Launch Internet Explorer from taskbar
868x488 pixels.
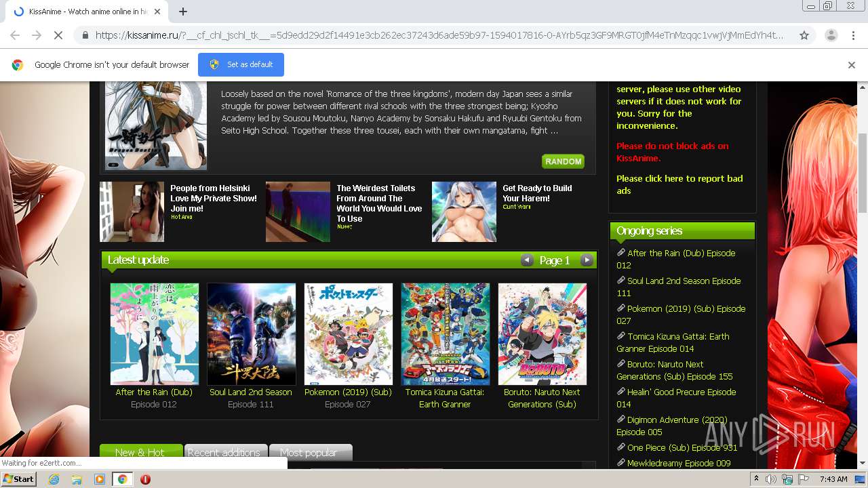[54, 479]
